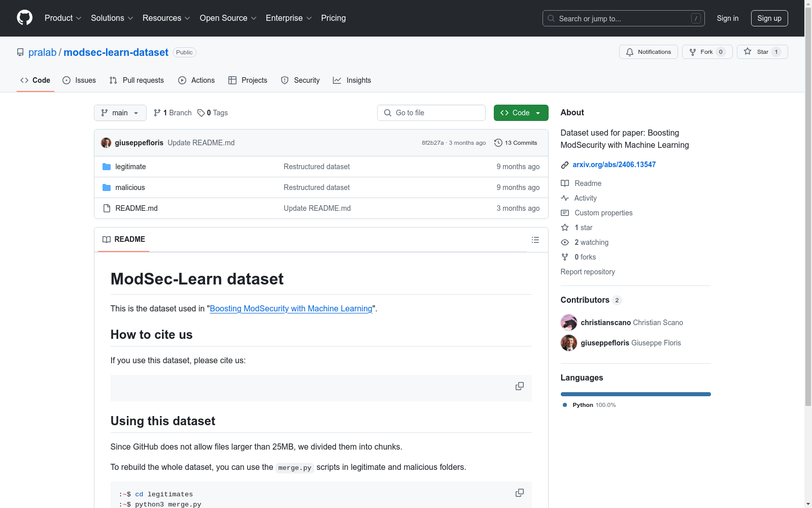The width and height of the screenshot is (812, 508).
Task: Focus the Search or jump to field
Action: point(624,18)
